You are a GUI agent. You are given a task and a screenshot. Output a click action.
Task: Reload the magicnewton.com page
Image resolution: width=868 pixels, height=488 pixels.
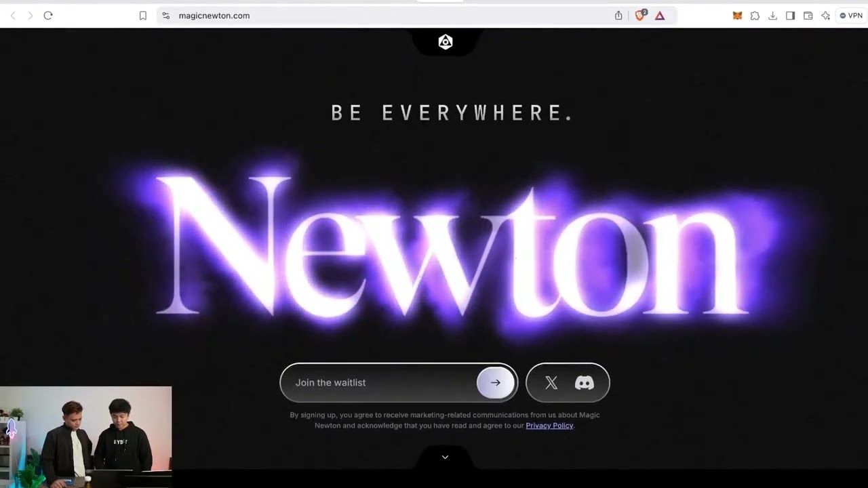click(48, 16)
